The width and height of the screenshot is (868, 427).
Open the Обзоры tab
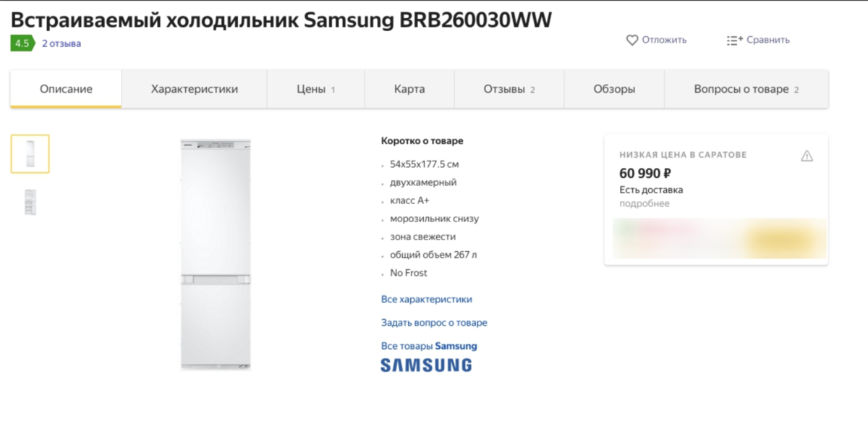click(614, 89)
